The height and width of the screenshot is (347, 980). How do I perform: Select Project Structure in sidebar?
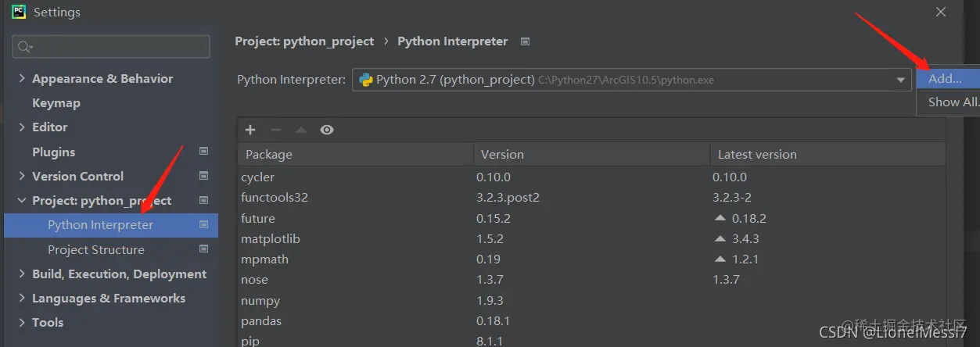(x=96, y=249)
